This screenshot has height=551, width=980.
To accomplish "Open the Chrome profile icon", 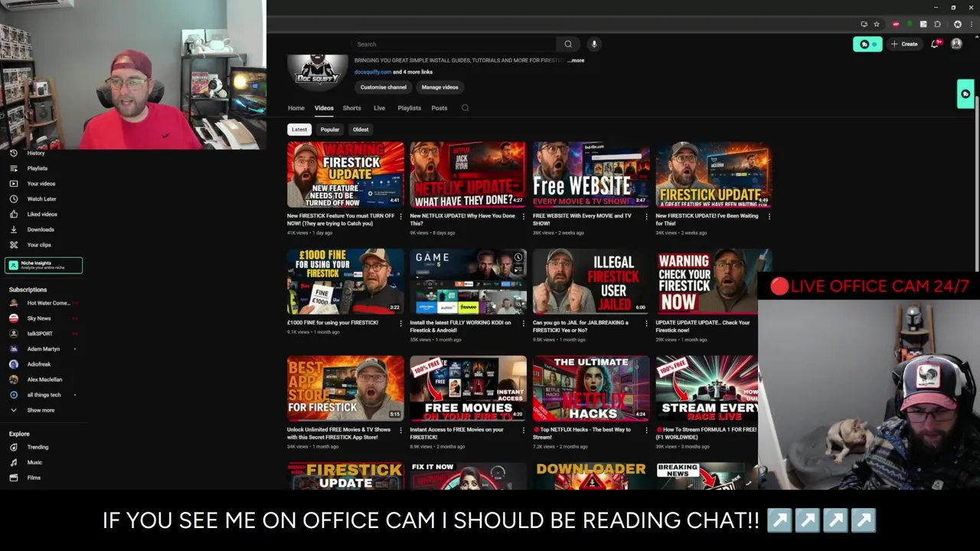I will 957,24.
